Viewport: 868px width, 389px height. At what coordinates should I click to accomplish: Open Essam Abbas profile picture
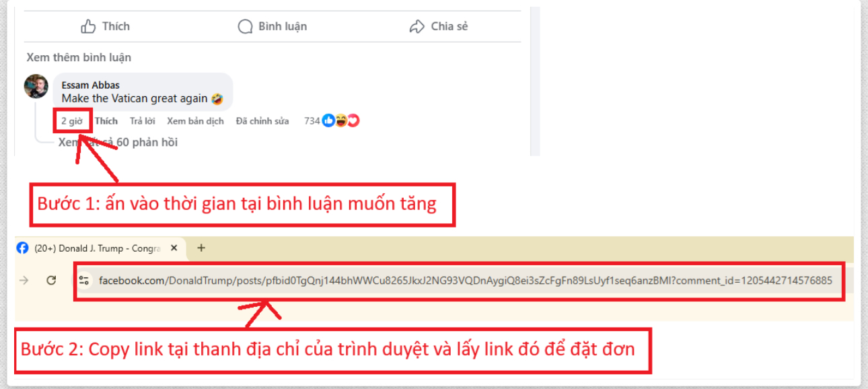coord(36,86)
